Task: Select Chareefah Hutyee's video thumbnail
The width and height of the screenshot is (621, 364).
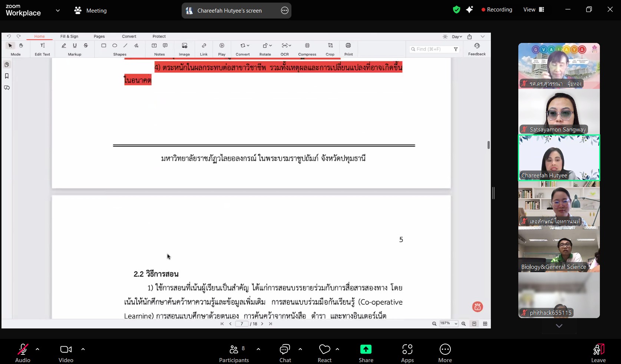Action: click(559, 158)
